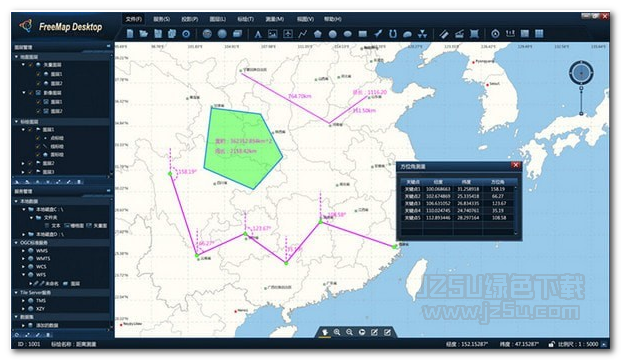Open the 服务(S) menu
Screen dimensions: 621x360
click(x=162, y=19)
